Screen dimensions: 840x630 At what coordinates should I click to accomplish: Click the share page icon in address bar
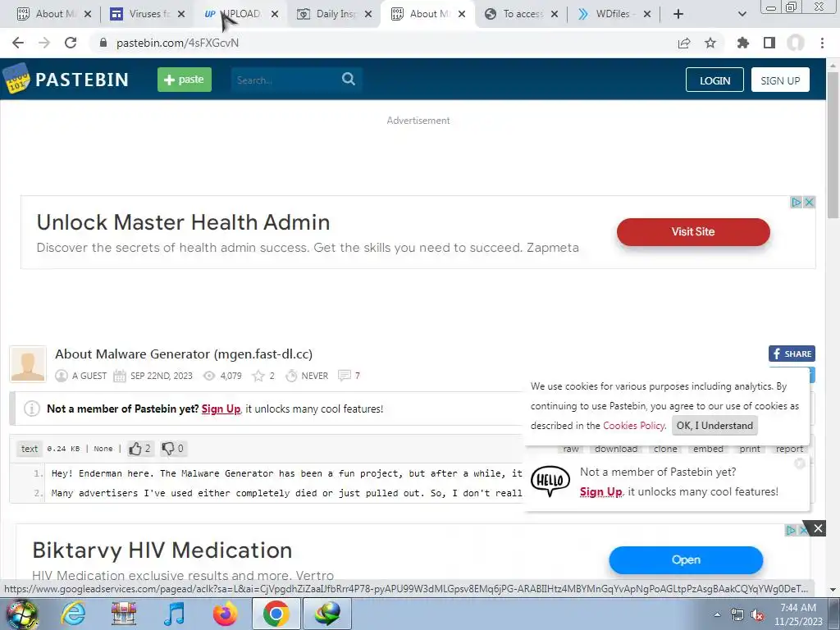684,43
